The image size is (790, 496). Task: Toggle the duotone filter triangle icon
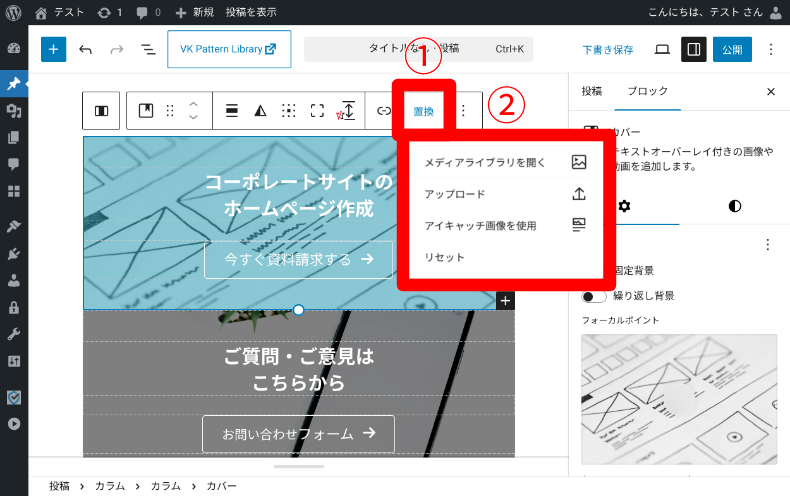[260, 110]
